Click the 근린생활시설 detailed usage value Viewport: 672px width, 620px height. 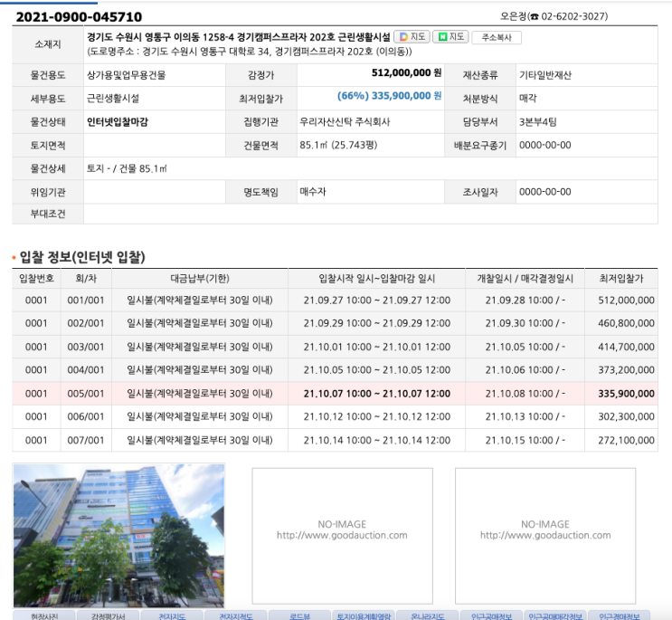pos(113,98)
